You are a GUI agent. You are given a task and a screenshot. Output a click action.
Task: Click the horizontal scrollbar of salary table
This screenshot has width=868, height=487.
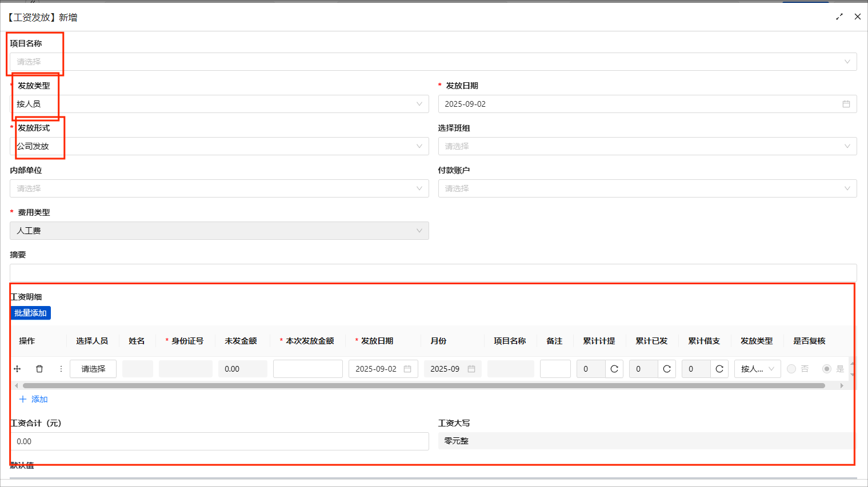click(423, 385)
